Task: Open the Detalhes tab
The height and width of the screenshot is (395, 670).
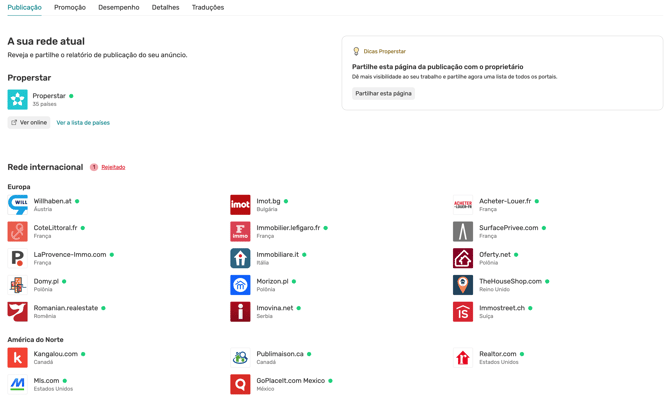Action: (x=165, y=7)
